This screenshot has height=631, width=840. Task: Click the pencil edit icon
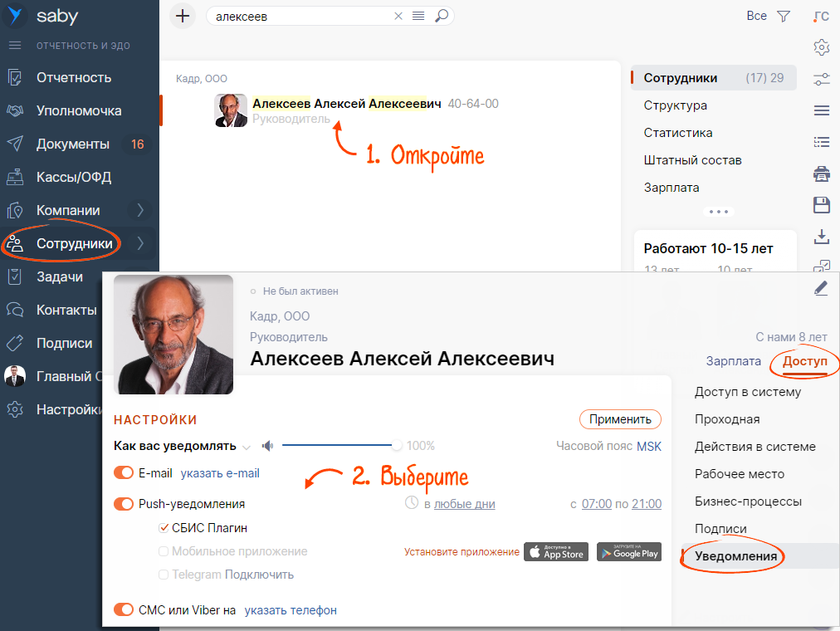pos(822,288)
